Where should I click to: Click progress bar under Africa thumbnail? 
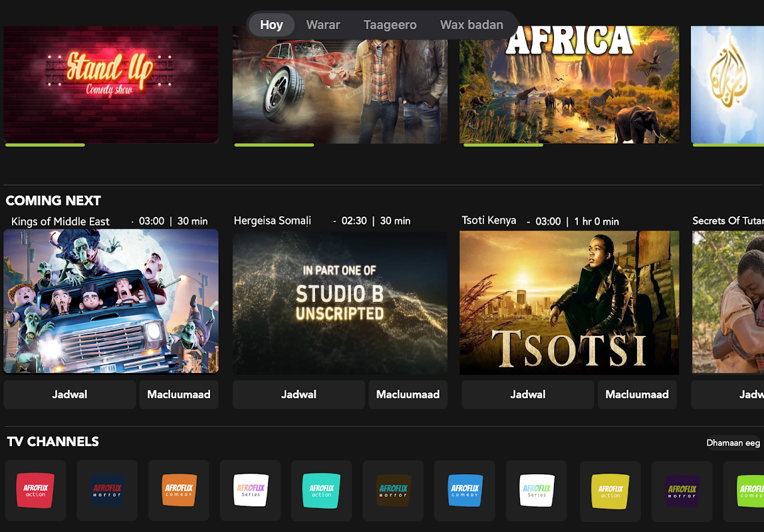coord(503,145)
